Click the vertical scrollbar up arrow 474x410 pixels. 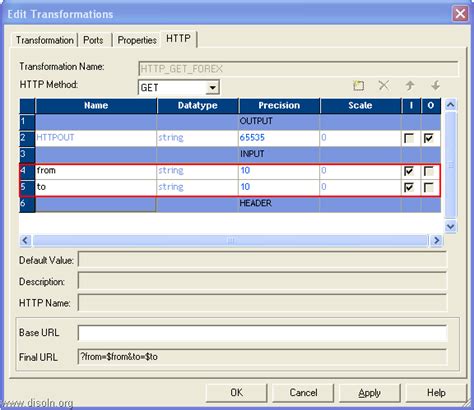click(x=451, y=105)
